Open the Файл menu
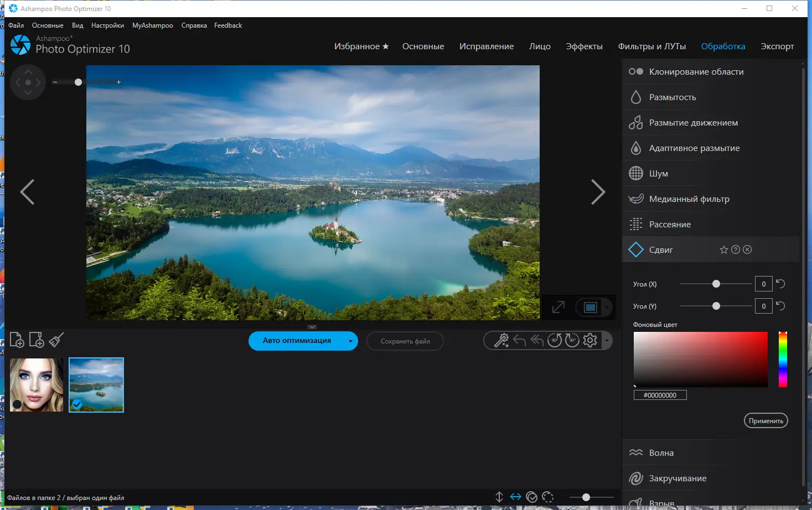Screen dimensions: 812x510 click(x=16, y=25)
